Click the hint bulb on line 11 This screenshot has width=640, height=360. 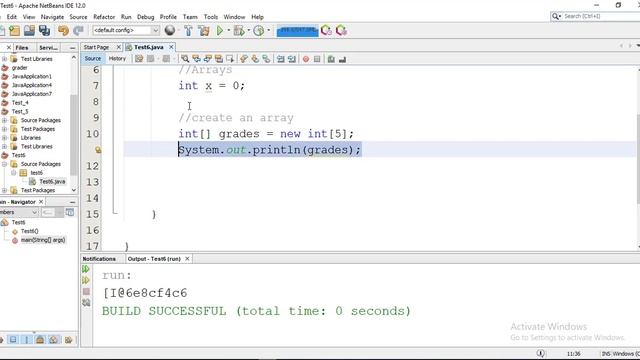(x=98, y=150)
